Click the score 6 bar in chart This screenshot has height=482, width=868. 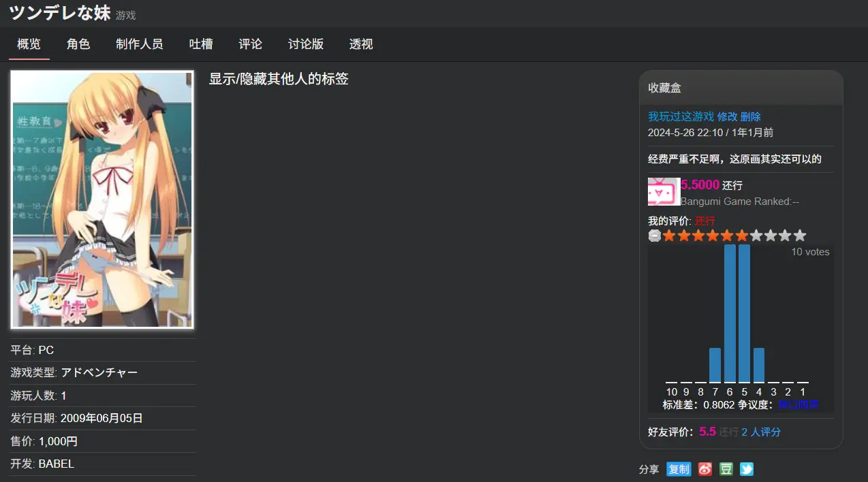click(x=730, y=313)
